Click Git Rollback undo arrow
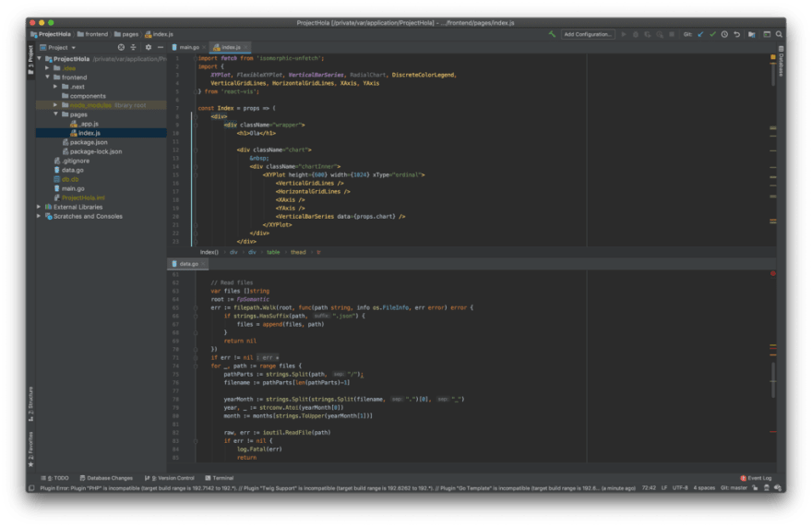Screen dimensions: 812x527 click(737, 34)
